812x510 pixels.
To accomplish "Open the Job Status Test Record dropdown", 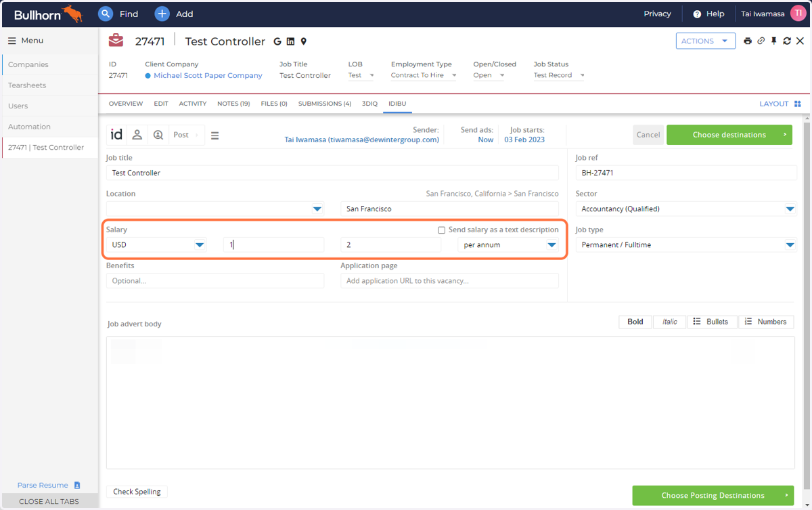I will click(x=559, y=75).
